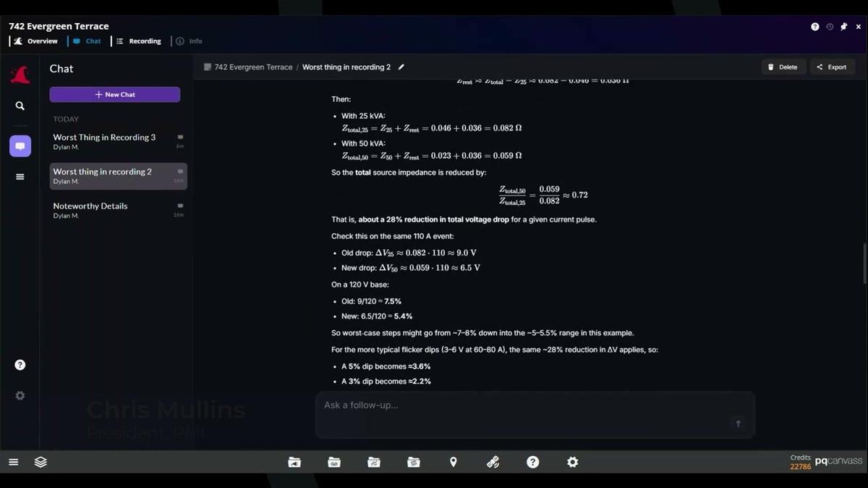Open the 'Worst Thing in Recording 3' chat
The image size is (868, 488).
[x=104, y=138]
